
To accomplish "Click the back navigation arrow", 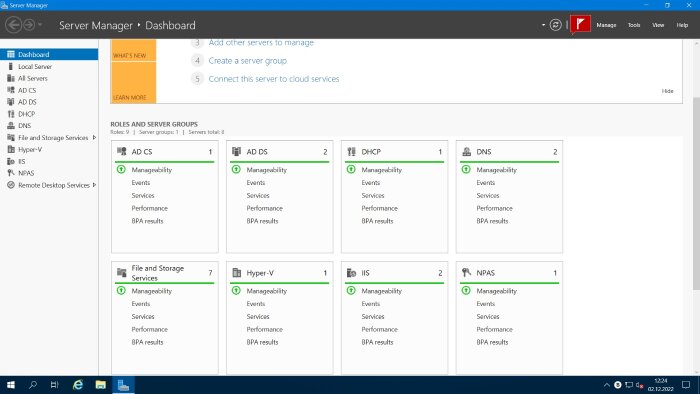I will pyautogui.click(x=14, y=25).
